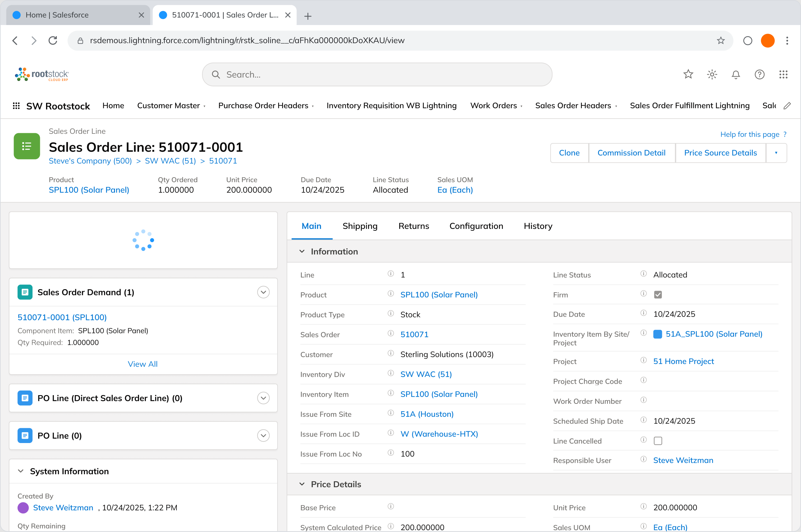The width and height of the screenshot is (801, 532).
Task: Show info tooltip for Product Type field
Action: click(391, 313)
